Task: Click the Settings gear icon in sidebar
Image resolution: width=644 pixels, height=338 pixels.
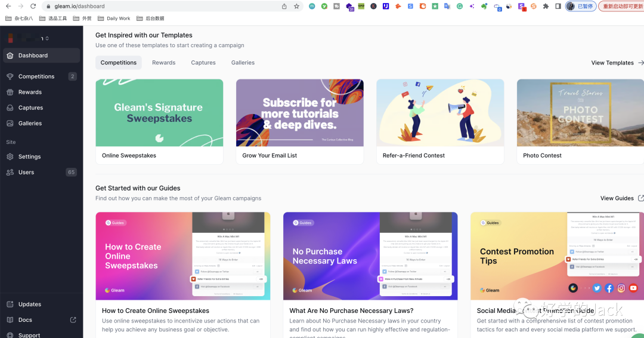Action: coord(10,156)
